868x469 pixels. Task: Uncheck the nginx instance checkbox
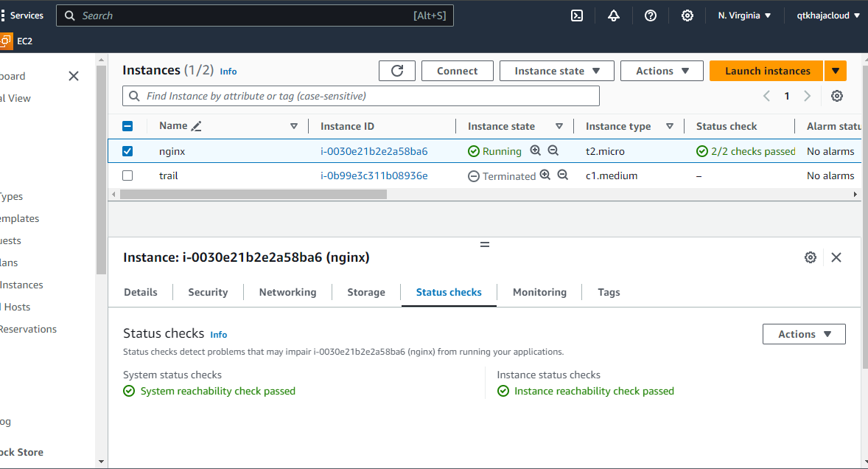[x=127, y=151]
